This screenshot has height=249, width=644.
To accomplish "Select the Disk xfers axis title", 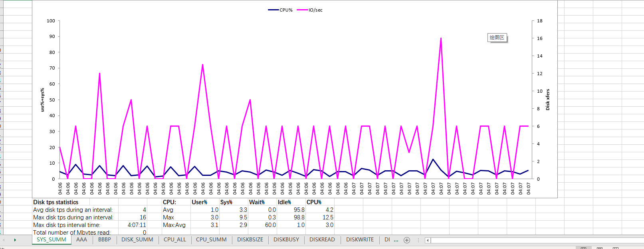I will [548, 100].
